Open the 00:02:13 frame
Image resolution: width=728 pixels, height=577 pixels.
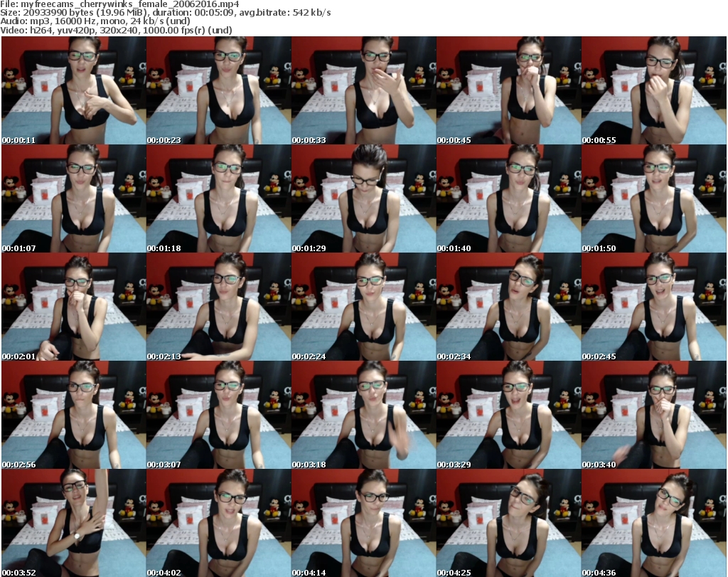pos(219,307)
